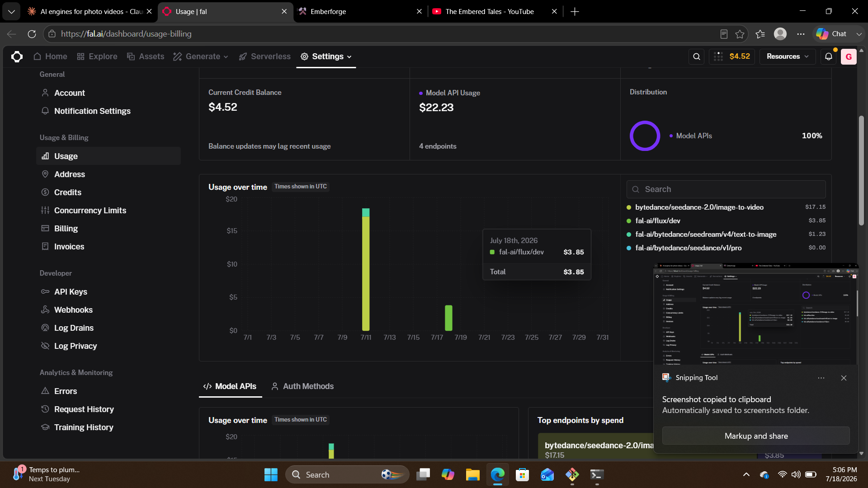Open the Serverless page
The width and height of the screenshot is (868, 488).
[x=264, y=56]
